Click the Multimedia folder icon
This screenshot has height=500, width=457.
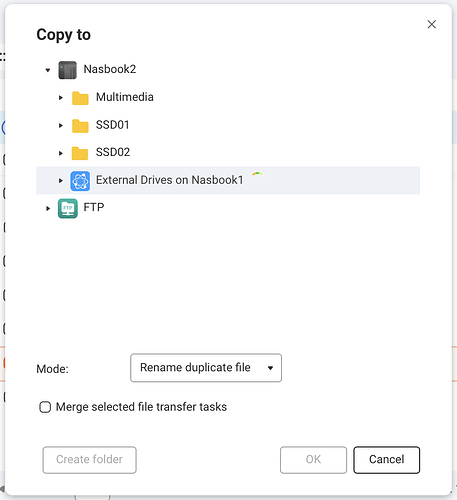point(80,98)
